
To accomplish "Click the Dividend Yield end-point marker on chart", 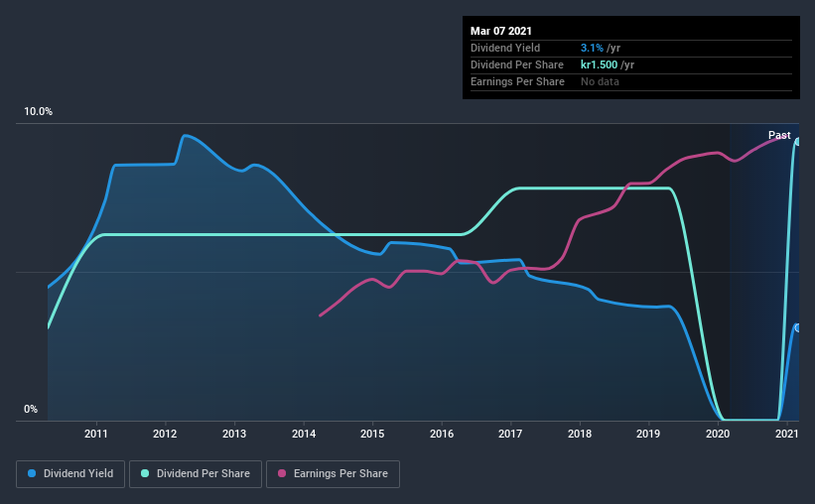I will tap(797, 327).
